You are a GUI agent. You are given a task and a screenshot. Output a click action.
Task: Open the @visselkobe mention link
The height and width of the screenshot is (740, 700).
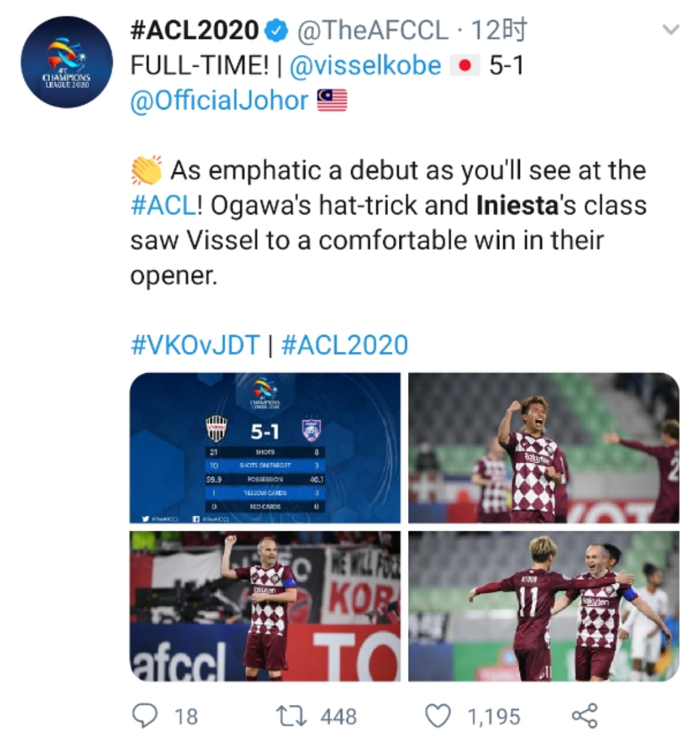[365, 65]
